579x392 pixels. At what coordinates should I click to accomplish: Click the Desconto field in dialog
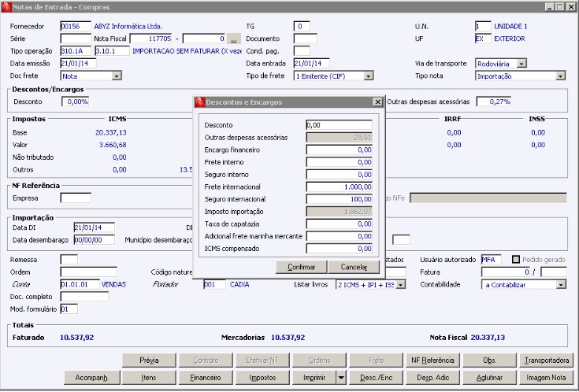point(339,125)
